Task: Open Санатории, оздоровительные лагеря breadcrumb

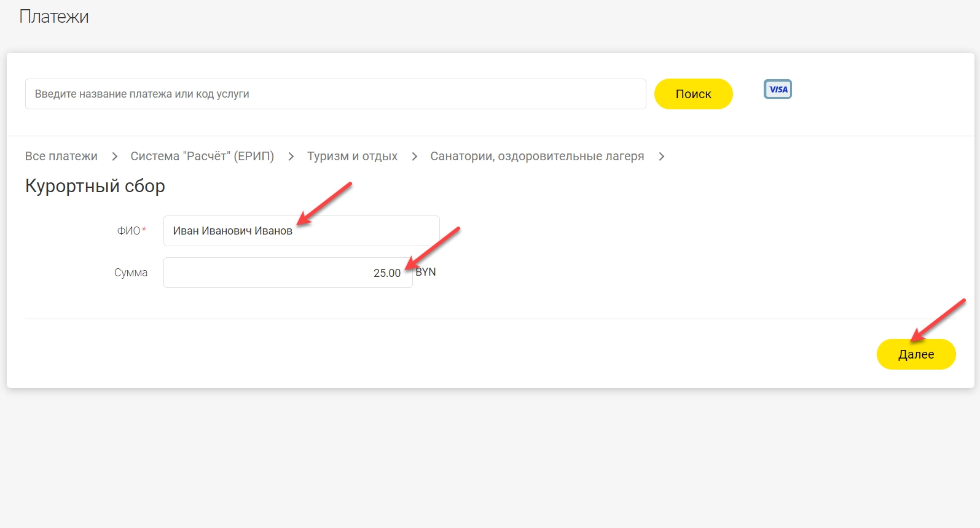Action: [x=537, y=156]
